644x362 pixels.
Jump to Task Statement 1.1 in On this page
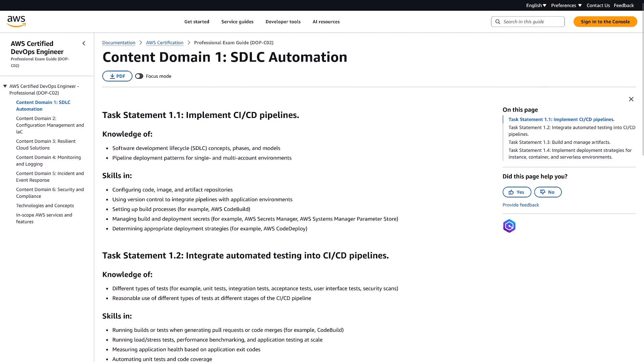tap(561, 119)
